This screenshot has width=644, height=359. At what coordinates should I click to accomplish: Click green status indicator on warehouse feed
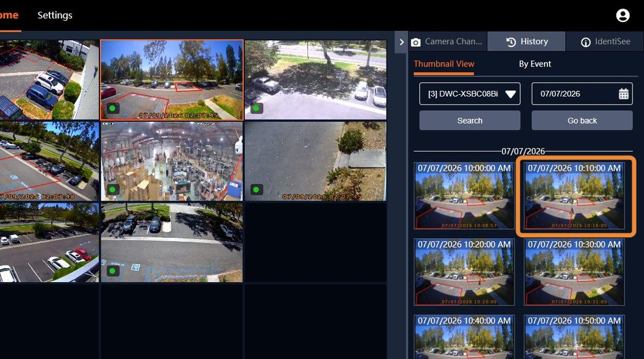[x=113, y=190]
